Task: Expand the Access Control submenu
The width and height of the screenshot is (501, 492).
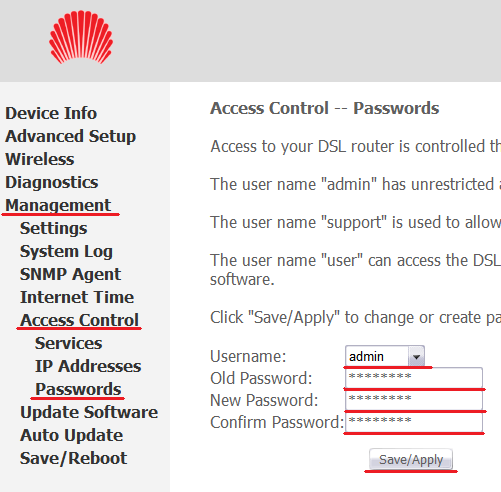Action: 79,320
